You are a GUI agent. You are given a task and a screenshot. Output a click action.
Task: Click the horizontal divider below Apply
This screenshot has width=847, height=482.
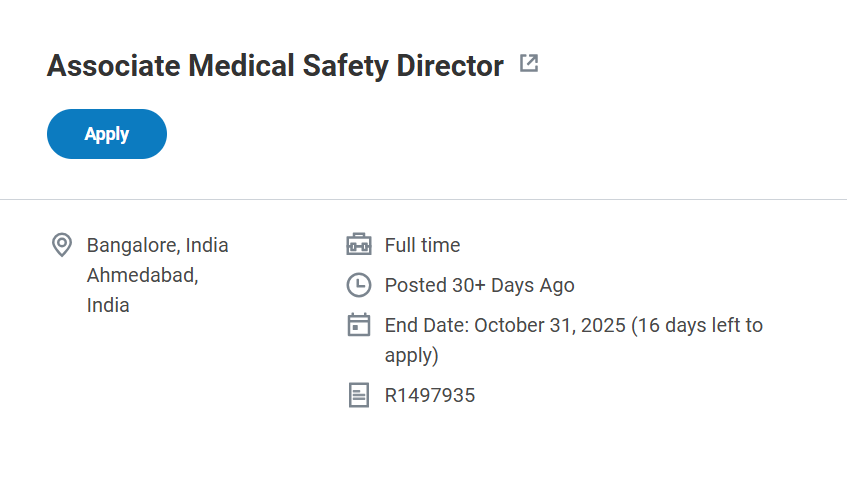click(x=423, y=199)
